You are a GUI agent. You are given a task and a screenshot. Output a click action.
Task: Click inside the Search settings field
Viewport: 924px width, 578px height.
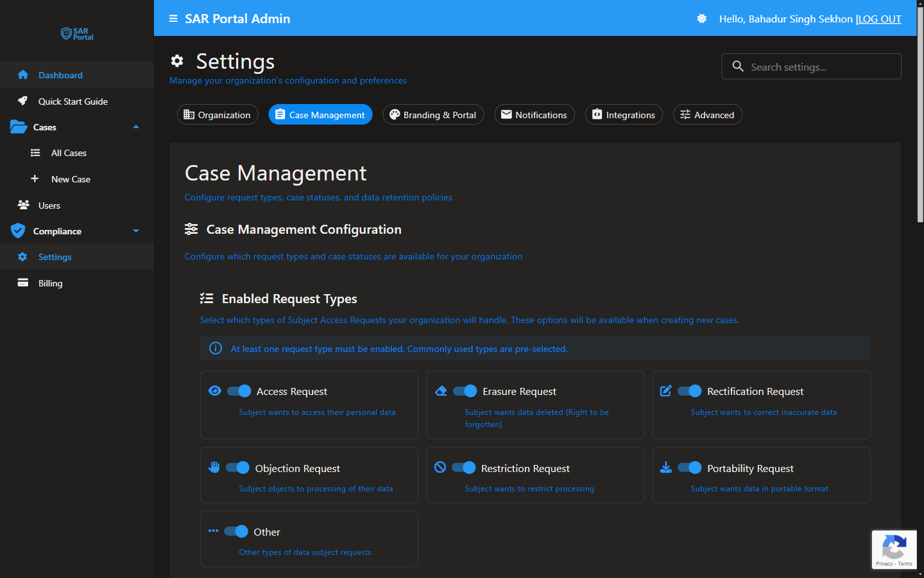point(811,66)
